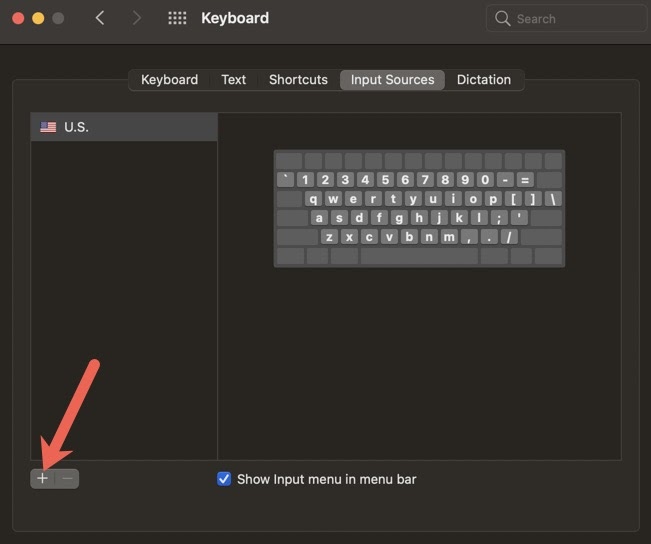Click the minus button to remove input source
The width and height of the screenshot is (651, 544).
(x=67, y=478)
